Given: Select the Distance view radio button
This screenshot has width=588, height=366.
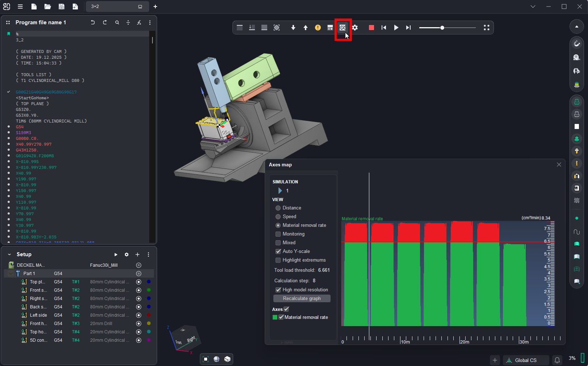Looking at the screenshot, I should pyautogui.click(x=278, y=208).
